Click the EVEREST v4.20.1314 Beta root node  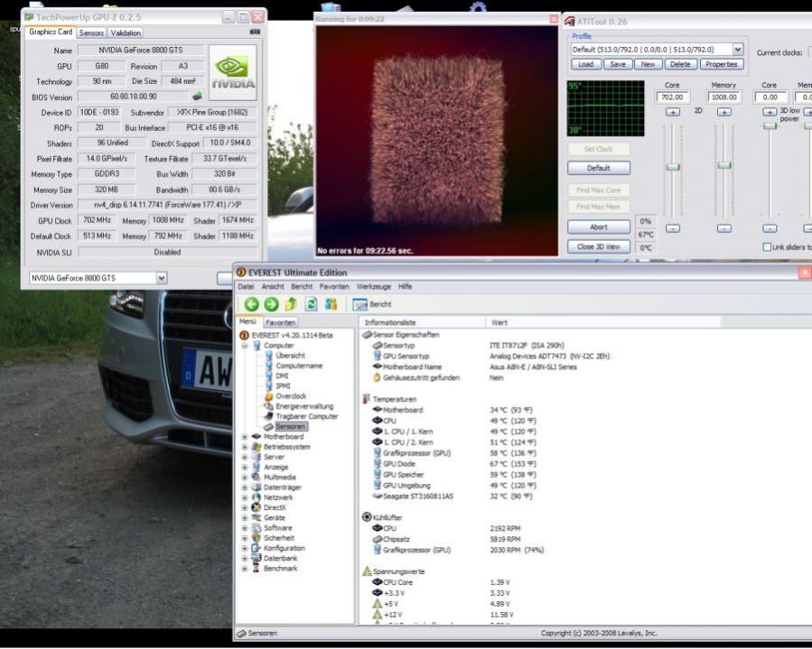(x=292, y=336)
